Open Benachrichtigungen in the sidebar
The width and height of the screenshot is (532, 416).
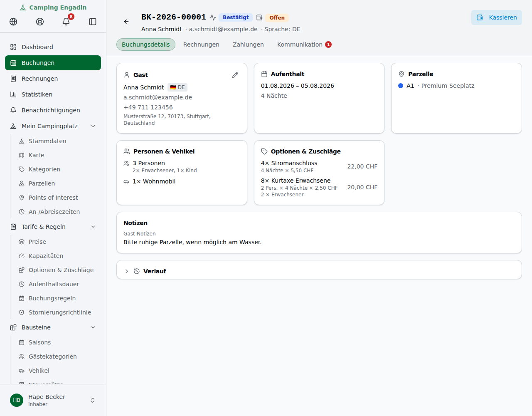tap(53, 110)
